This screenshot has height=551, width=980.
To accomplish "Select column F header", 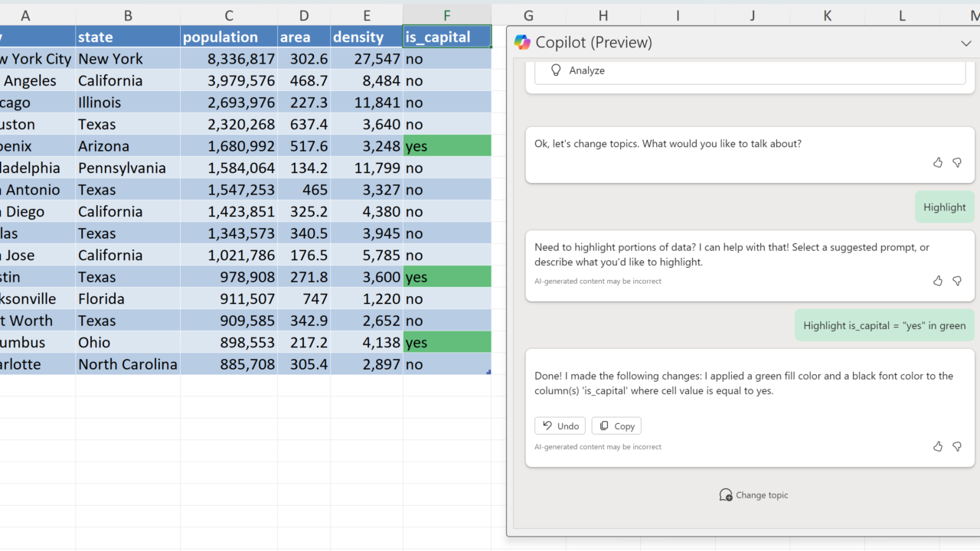I will pos(447,15).
